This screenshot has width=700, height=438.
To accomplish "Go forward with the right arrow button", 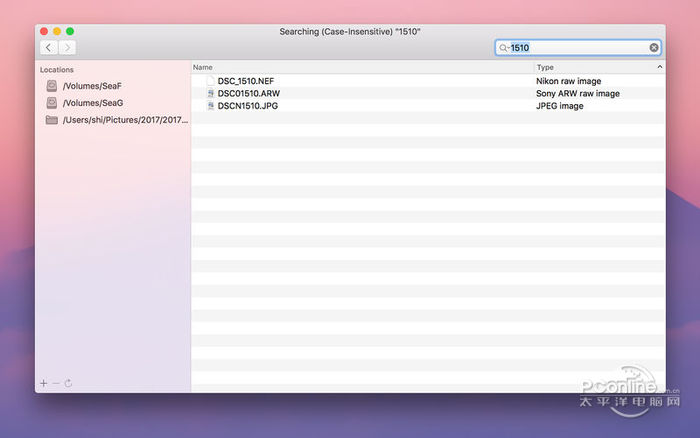I will click(x=67, y=47).
